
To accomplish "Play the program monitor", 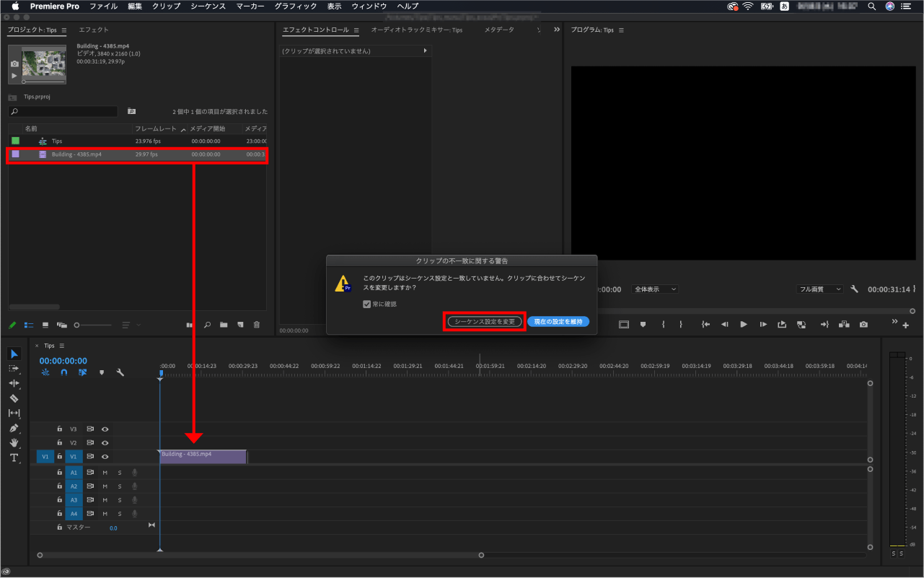I will tap(744, 325).
